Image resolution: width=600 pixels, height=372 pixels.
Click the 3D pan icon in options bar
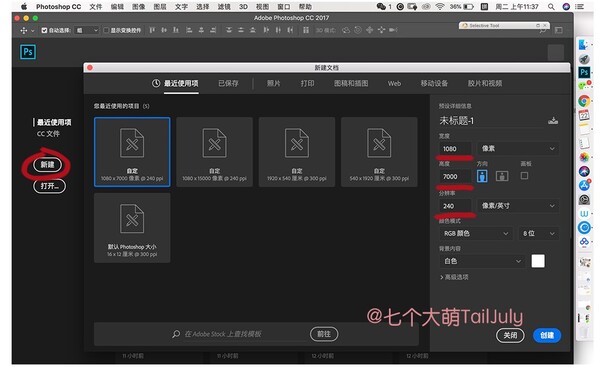(370, 30)
